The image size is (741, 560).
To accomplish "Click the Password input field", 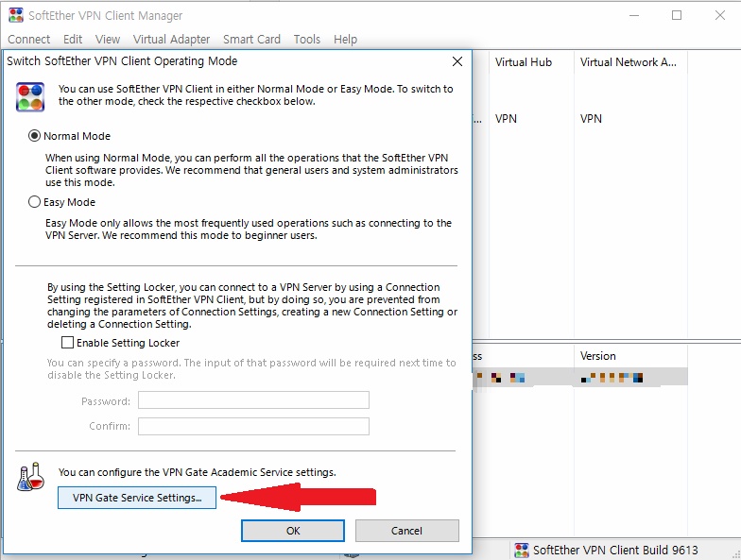I will tap(253, 400).
